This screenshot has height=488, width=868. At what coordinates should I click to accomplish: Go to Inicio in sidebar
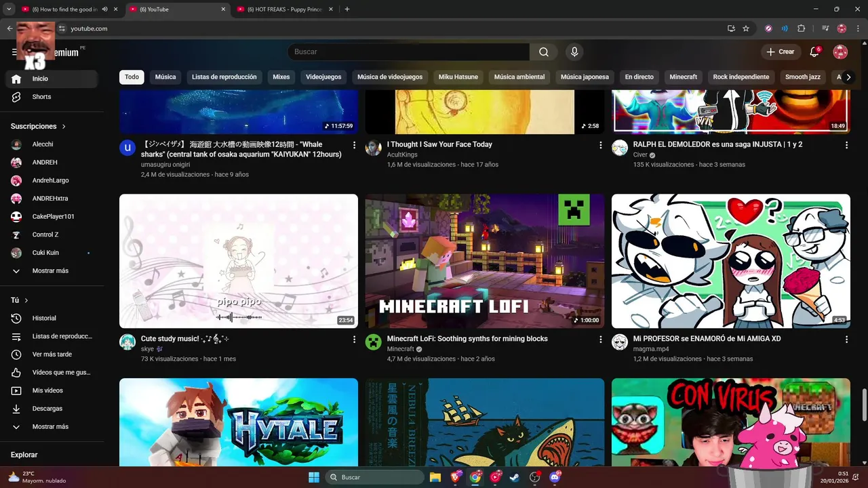53,79
